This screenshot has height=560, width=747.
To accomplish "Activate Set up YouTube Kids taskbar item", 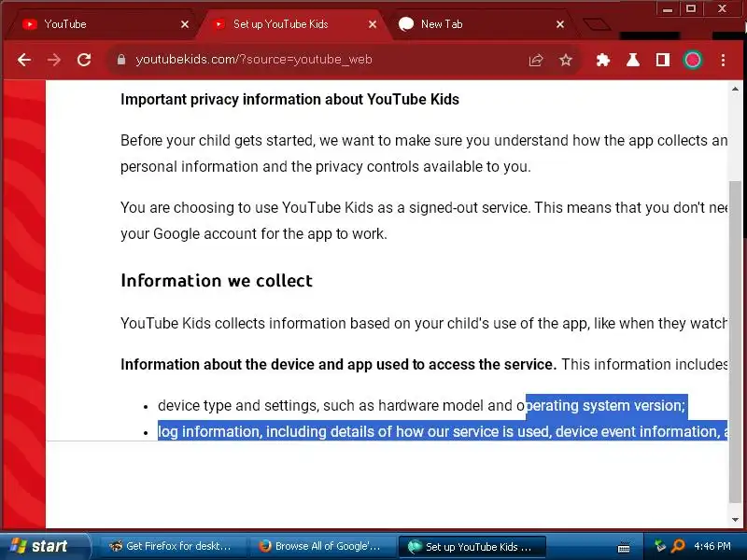I will pyautogui.click(x=472, y=546).
